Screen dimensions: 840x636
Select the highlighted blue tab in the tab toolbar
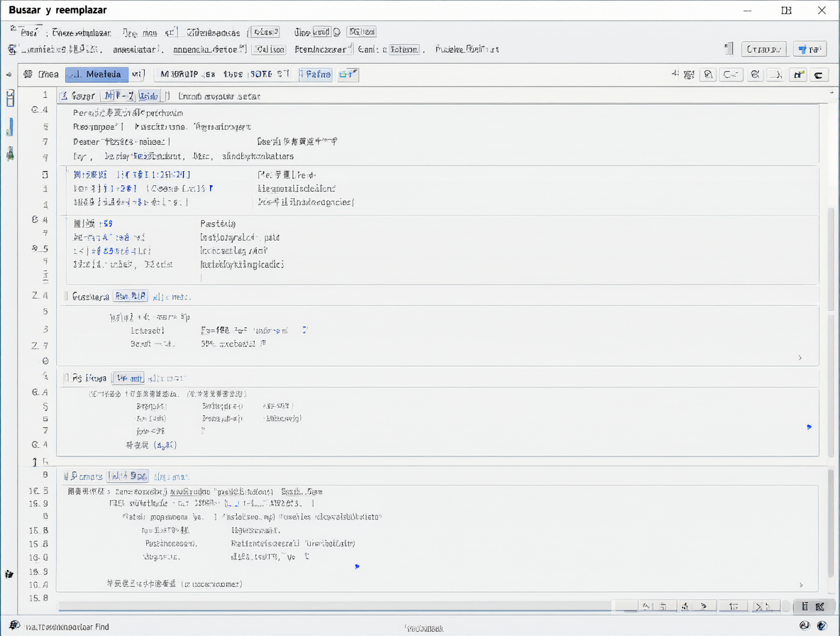tap(97, 75)
